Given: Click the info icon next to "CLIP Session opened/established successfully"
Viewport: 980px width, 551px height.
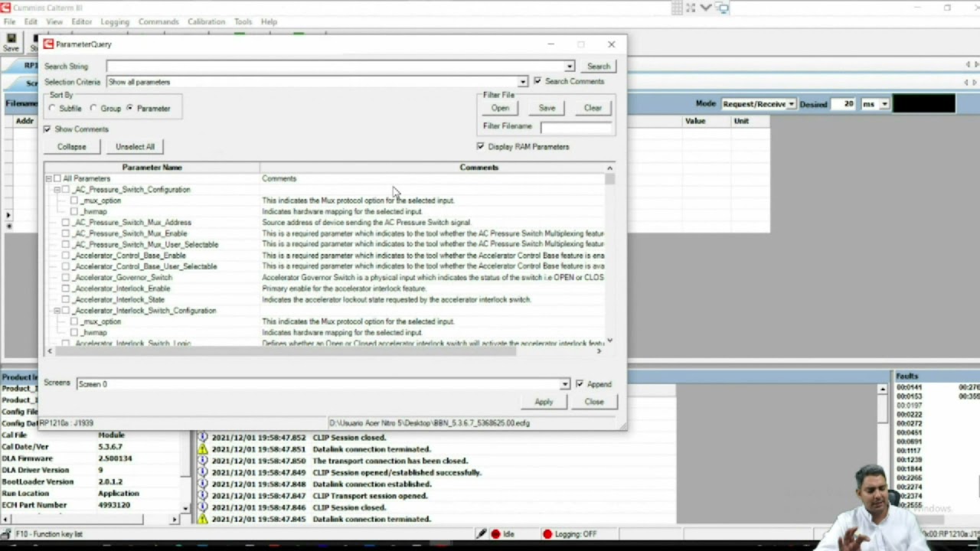Looking at the screenshot, I should (x=203, y=472).
